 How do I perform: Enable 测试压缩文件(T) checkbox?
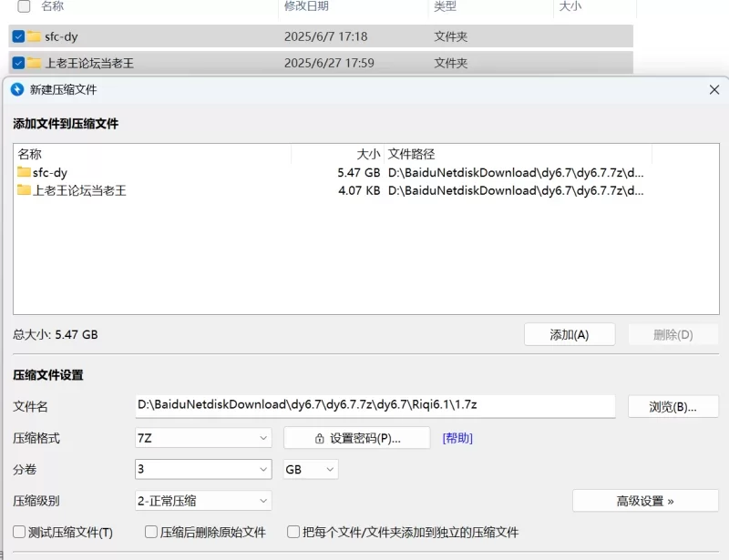tap(19, 532)
